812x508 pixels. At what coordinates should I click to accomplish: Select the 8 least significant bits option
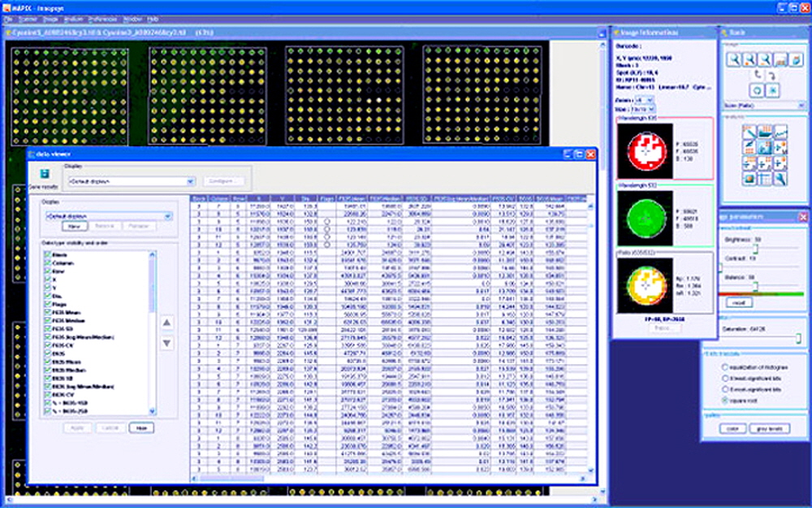click(x=725, y=379)
